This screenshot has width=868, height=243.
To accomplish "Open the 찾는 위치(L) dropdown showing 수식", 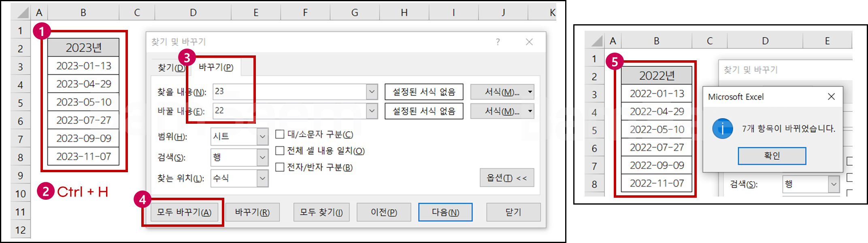I will [240, 178].
